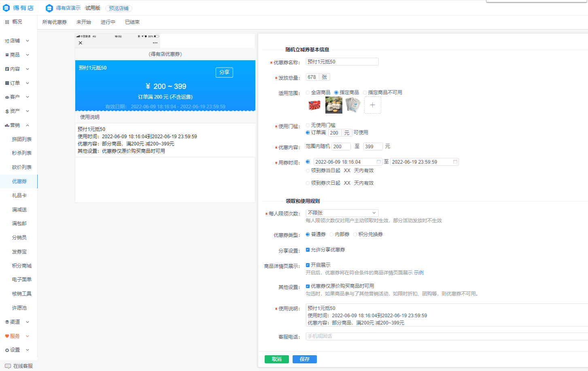Viewport: 588px width, 371px height.
Task: Select 无使用门槛 radio option
Action: [308, 125]
